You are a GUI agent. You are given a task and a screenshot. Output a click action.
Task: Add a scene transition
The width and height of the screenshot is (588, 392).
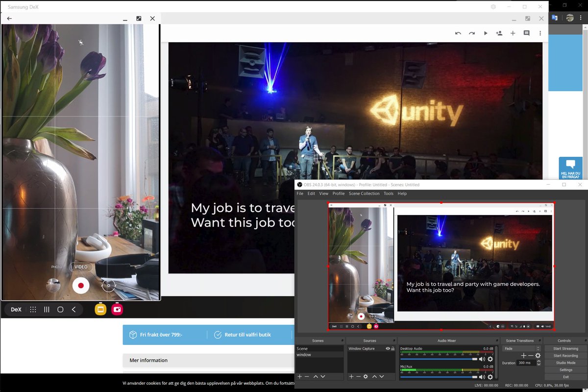[x=523, y=356]
